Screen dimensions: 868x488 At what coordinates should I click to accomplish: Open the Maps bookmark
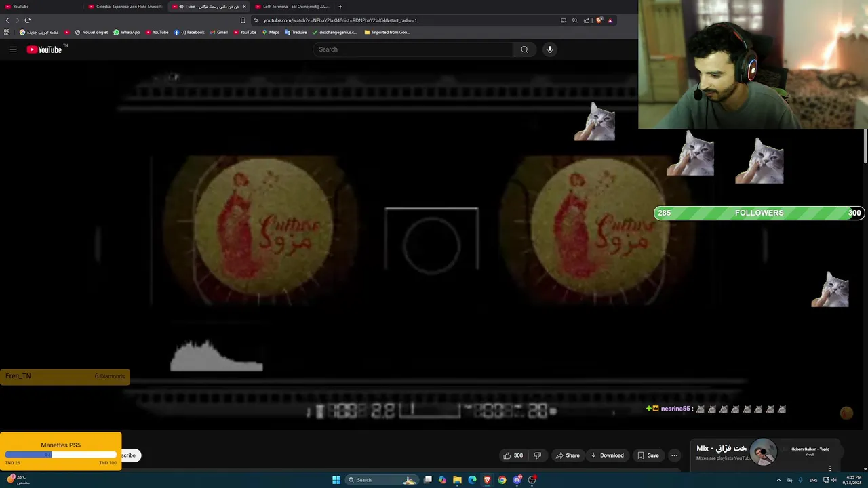[x=270, y=32]
